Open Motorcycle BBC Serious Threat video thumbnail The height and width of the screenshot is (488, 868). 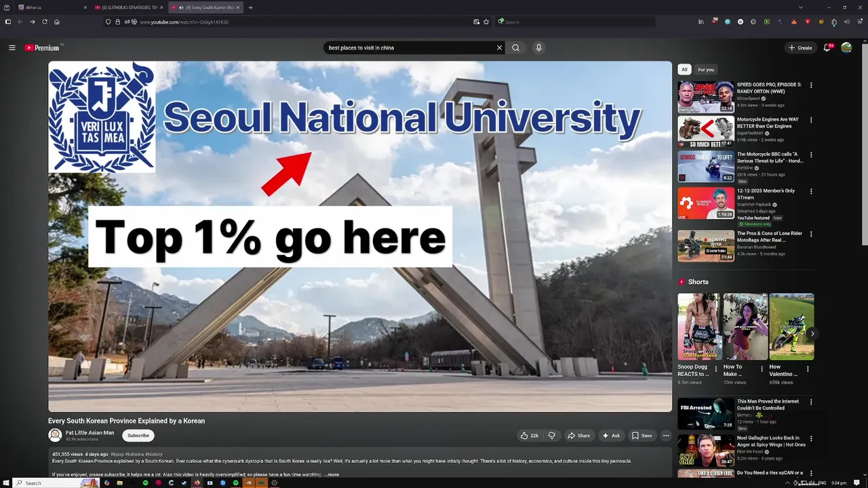(706, 166)
